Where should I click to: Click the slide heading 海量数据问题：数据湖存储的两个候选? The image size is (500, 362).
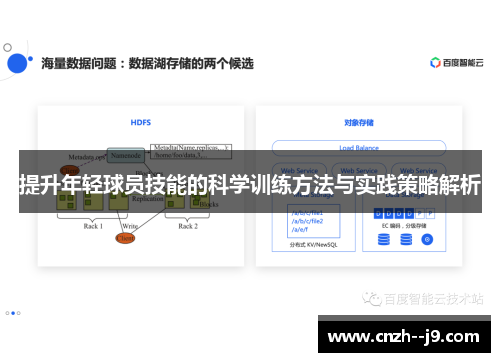(147, 63)
